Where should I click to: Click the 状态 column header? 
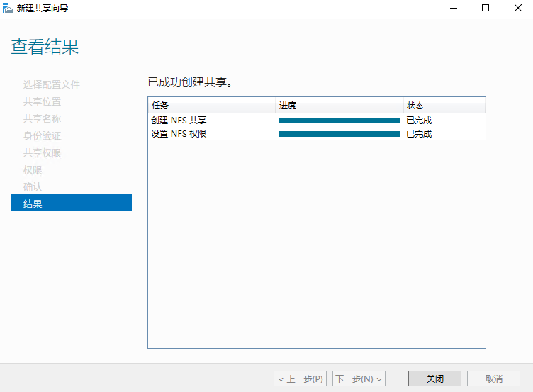[441, 106]
